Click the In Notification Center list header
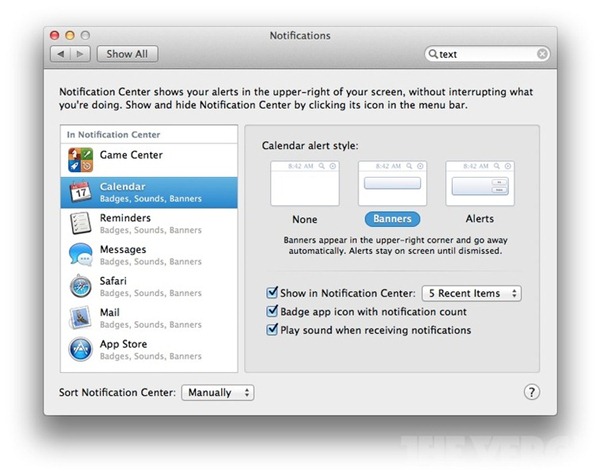 149,135
